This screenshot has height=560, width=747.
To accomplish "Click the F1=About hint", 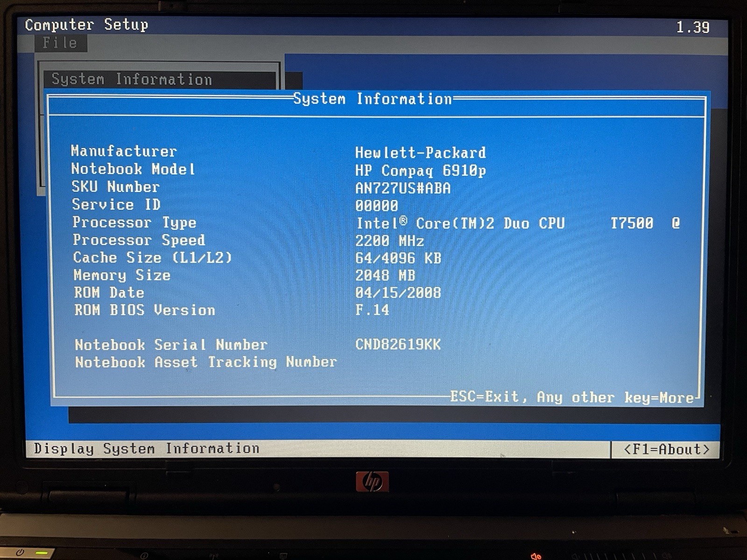I will (666, 449).
